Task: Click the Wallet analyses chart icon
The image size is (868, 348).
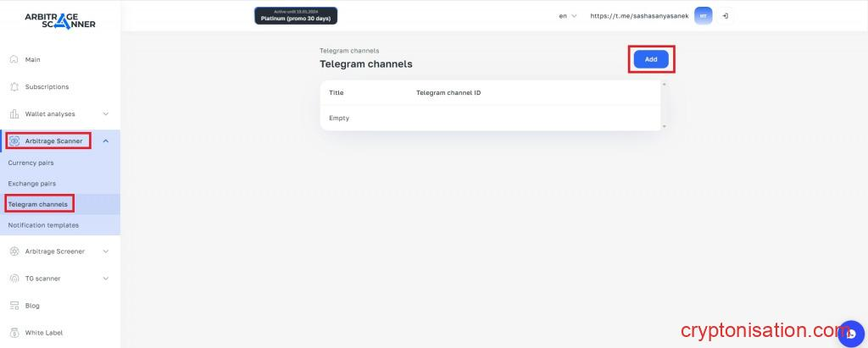Action: pyautogui.click(x=14, y=113)
